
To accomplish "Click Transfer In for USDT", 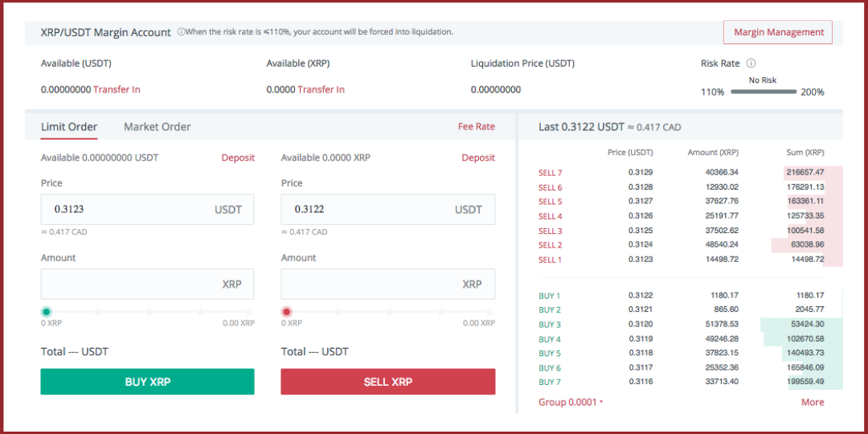I will tap(117, 89).
